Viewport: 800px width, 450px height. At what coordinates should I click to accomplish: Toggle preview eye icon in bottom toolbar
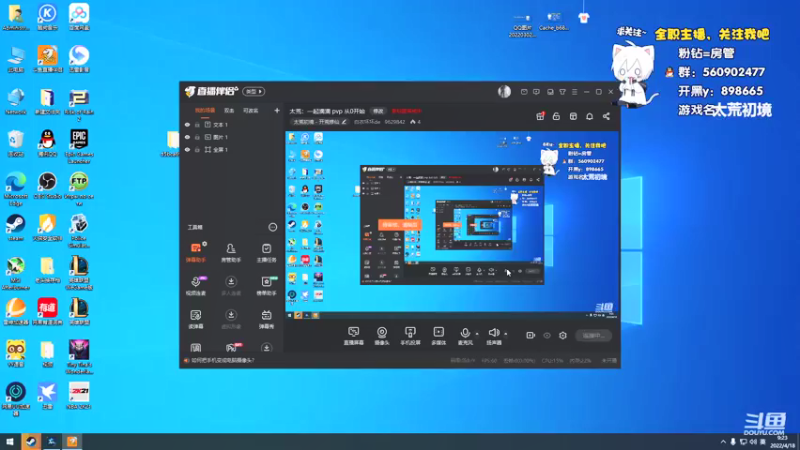click(547, 335)
